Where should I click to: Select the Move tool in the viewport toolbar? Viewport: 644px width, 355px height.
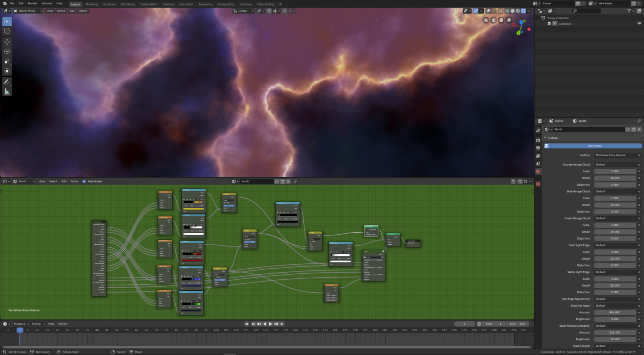(6, 42)
